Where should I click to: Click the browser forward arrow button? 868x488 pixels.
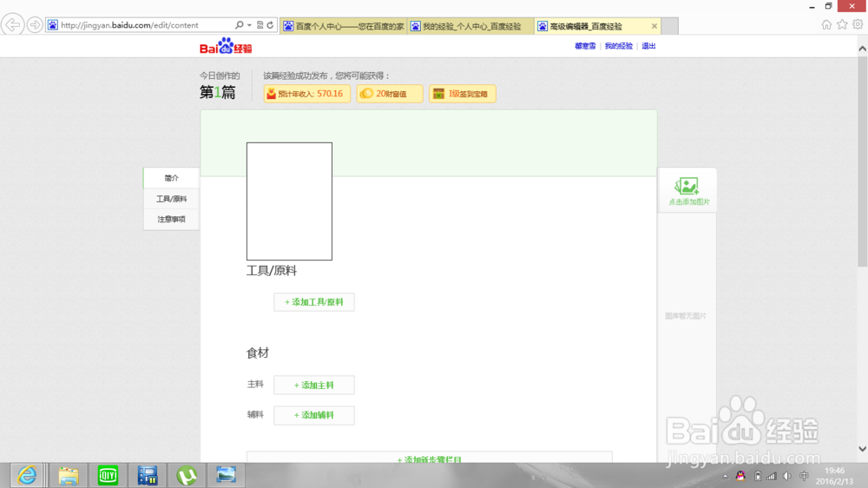[x=35, y=25]
